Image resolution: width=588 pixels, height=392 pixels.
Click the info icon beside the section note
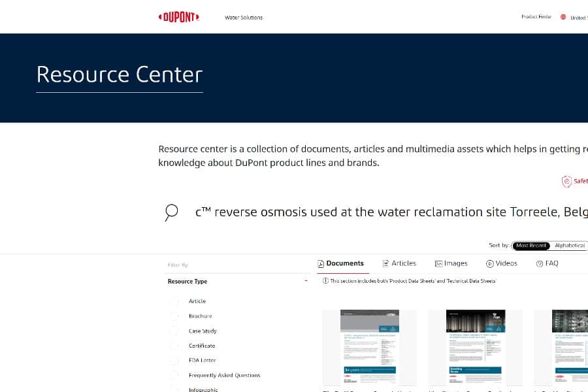click(325, 281)
